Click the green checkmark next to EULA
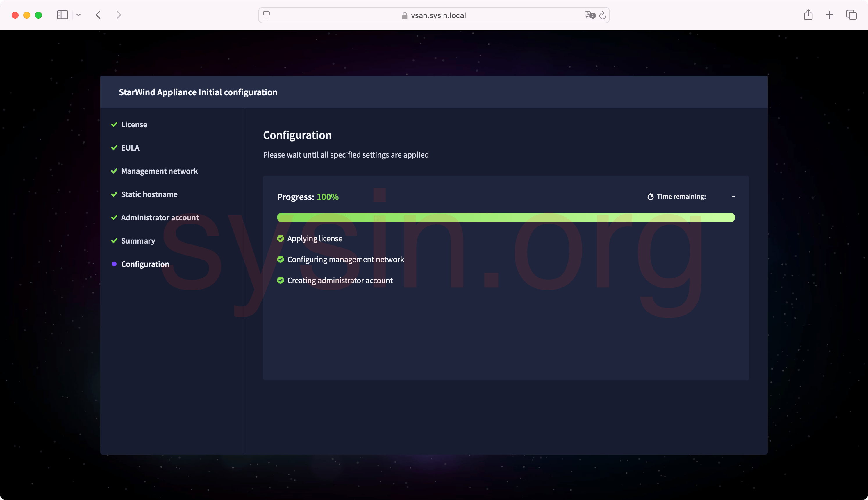This screenshot has width=868, height=500. click(114, 148)
